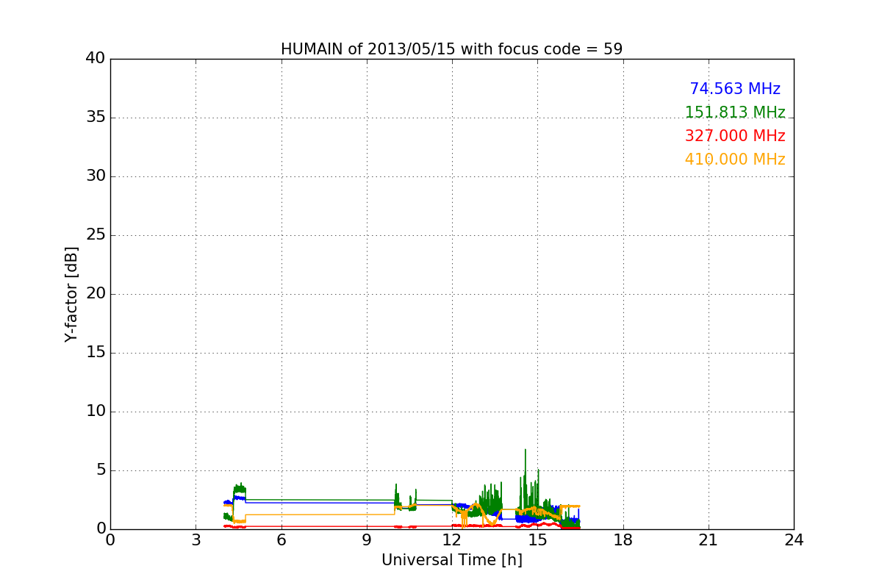Select the red 327.000 MHz legend label

click(735, 136)
